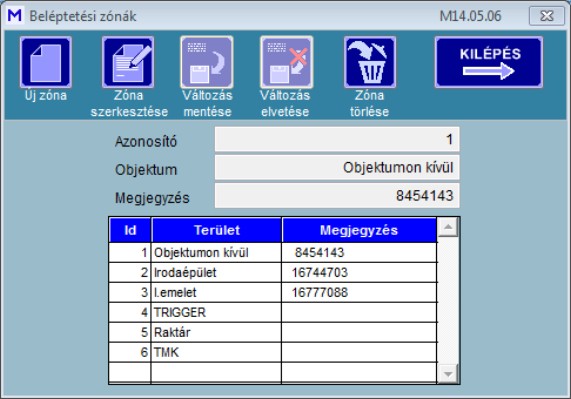This screenshot has width=571, height=399.
Task: Select the I.emelet row
Action: click(273, 293)
